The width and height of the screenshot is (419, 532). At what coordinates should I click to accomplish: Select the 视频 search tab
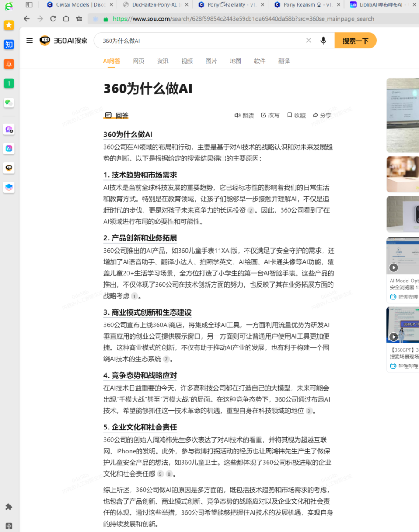coord(187,61)
